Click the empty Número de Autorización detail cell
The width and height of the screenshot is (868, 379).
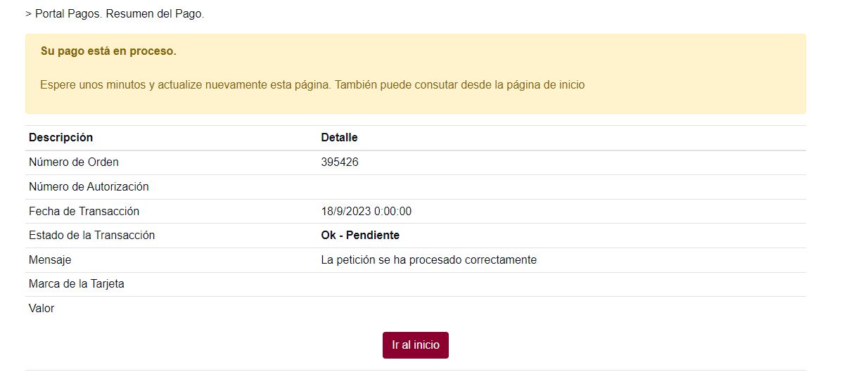(x=561, y=187)
